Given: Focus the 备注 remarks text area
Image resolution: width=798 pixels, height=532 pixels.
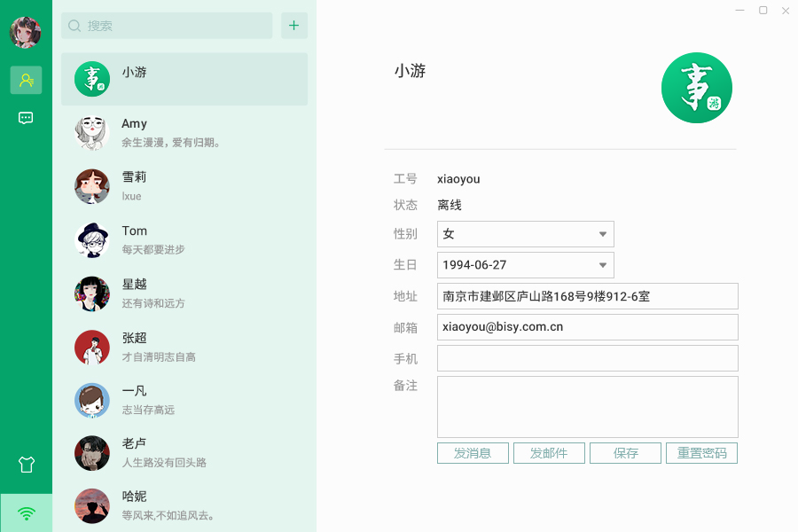Looking at the screenshot, I should [x=587, y=406].
